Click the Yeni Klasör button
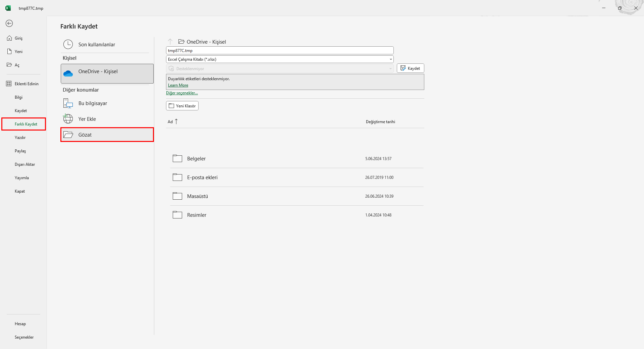The image size is (644, 349). (182, 106)
